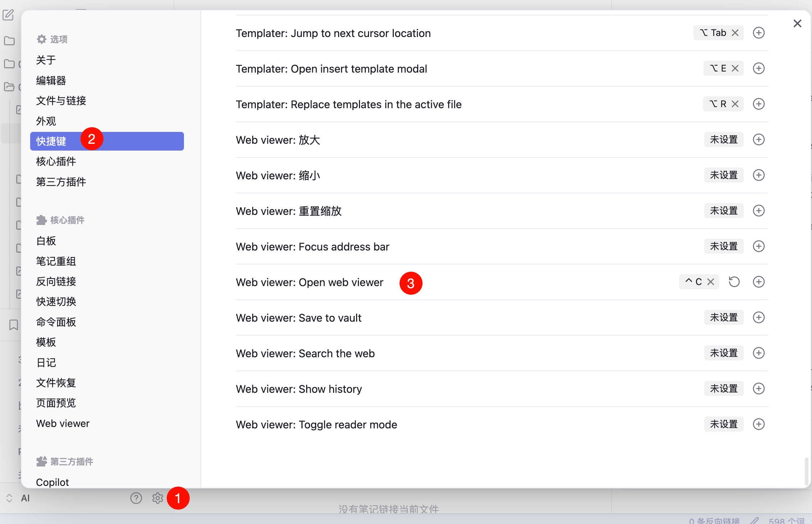Open settings gear in bottom bar
Viewport: 812px width, 524px height.
click(x=157, y=498)
